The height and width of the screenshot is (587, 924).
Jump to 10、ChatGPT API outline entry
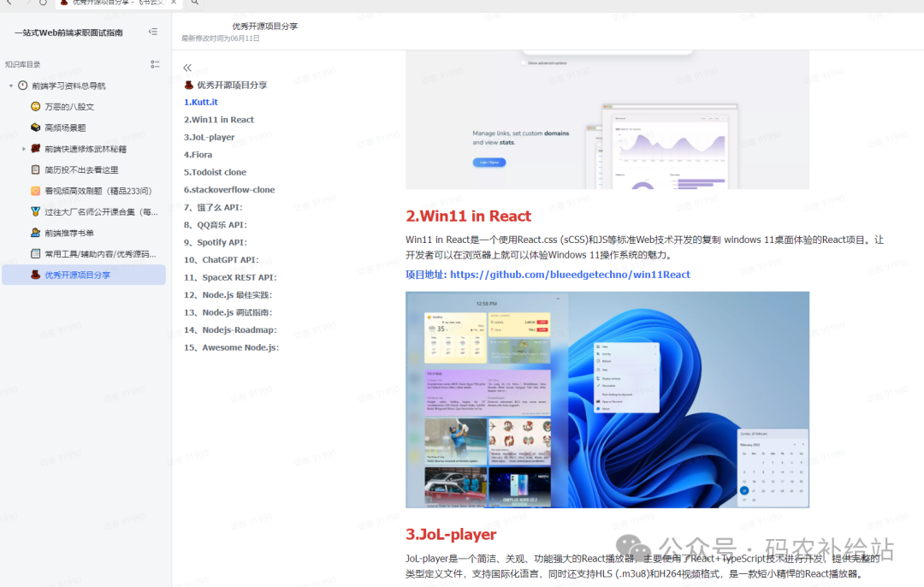222,260
